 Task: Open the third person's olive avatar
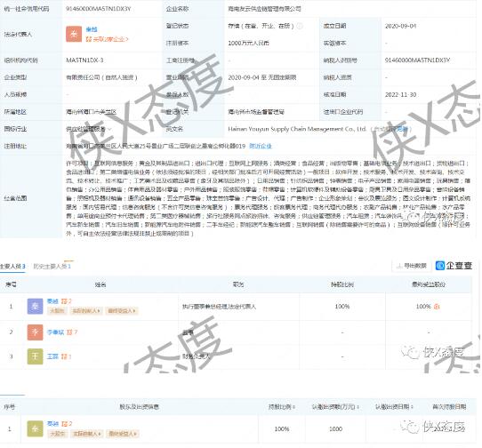35,356
